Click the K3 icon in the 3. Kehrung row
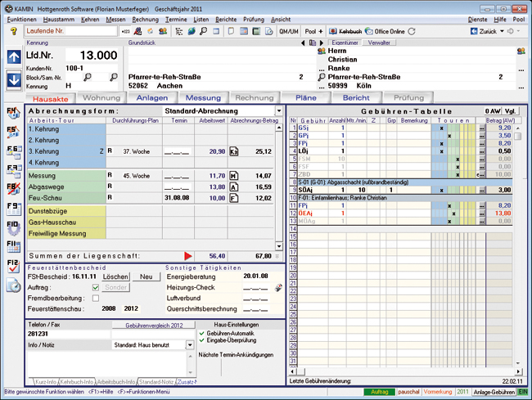 [x=233, y=151]
